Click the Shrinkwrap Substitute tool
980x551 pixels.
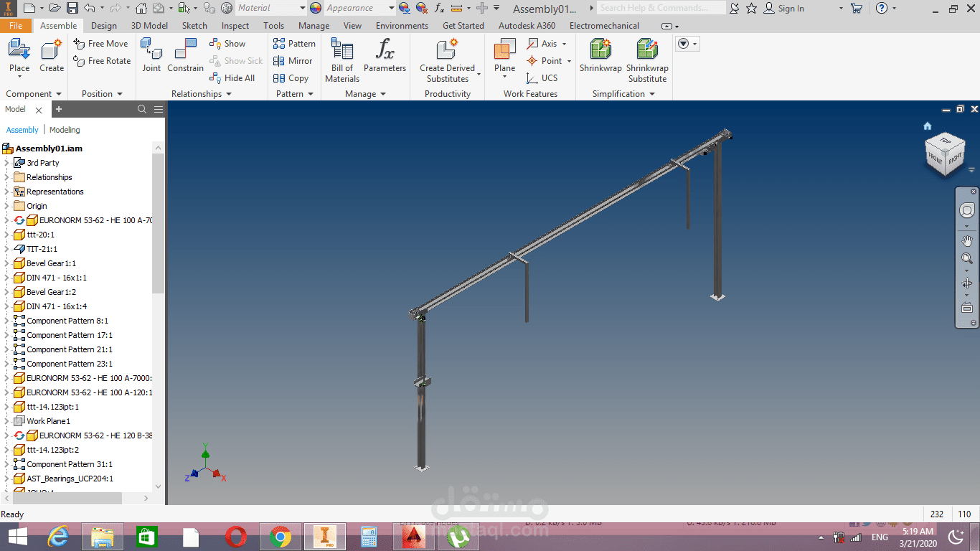point(647,60)
